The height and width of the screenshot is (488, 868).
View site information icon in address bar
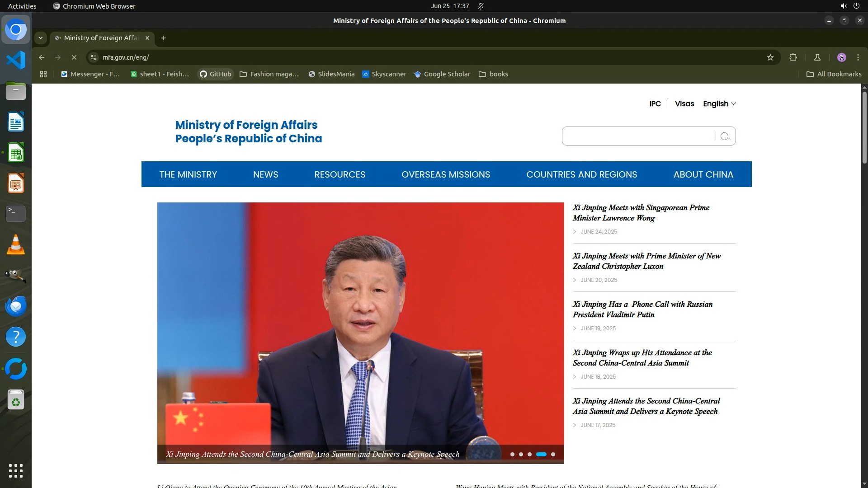(94, 57)
